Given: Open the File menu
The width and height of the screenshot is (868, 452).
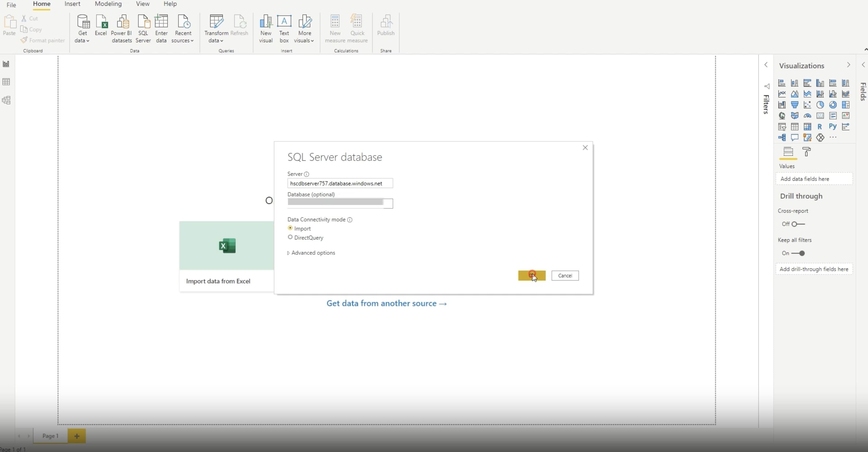Looking at the screenshot, I should [x=11, y=5].
